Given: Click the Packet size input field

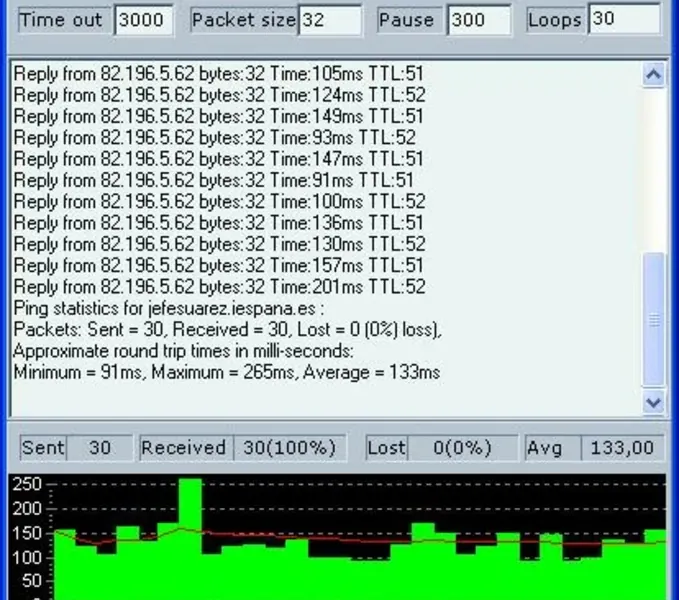Looking at the screenshot, I should [330, 20].
